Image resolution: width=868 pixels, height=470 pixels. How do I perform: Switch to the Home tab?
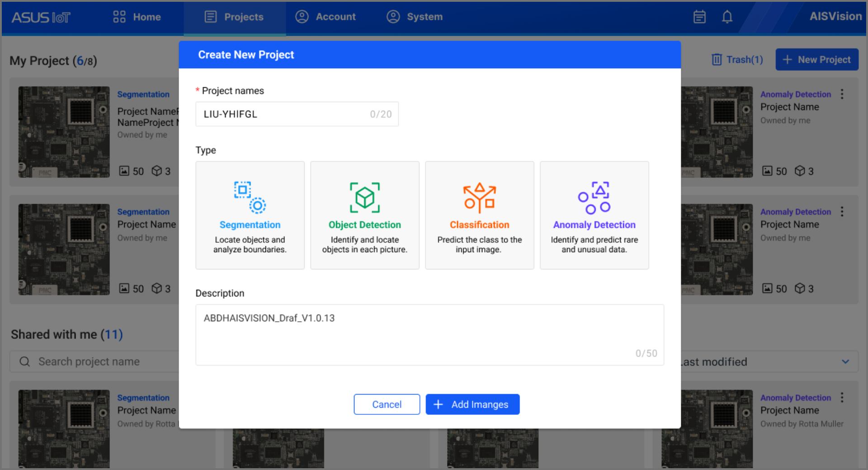(x=137, y=17)
